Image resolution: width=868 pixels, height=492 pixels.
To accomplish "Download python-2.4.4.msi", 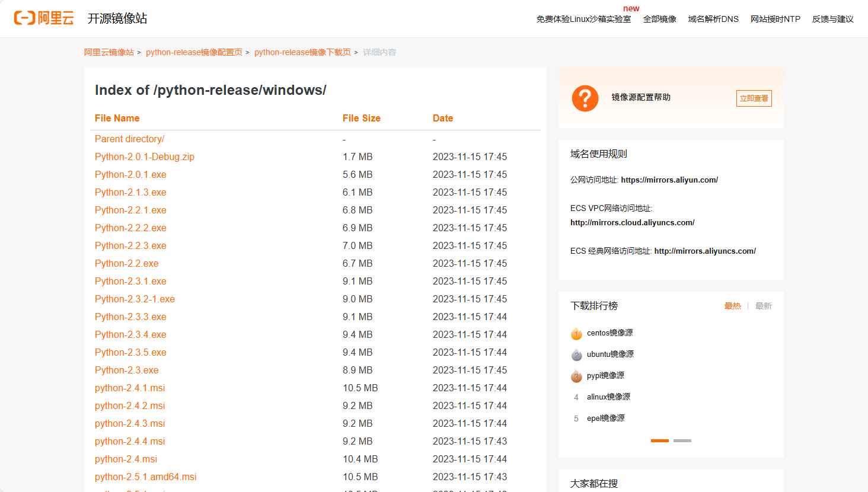I will [130, 441].
